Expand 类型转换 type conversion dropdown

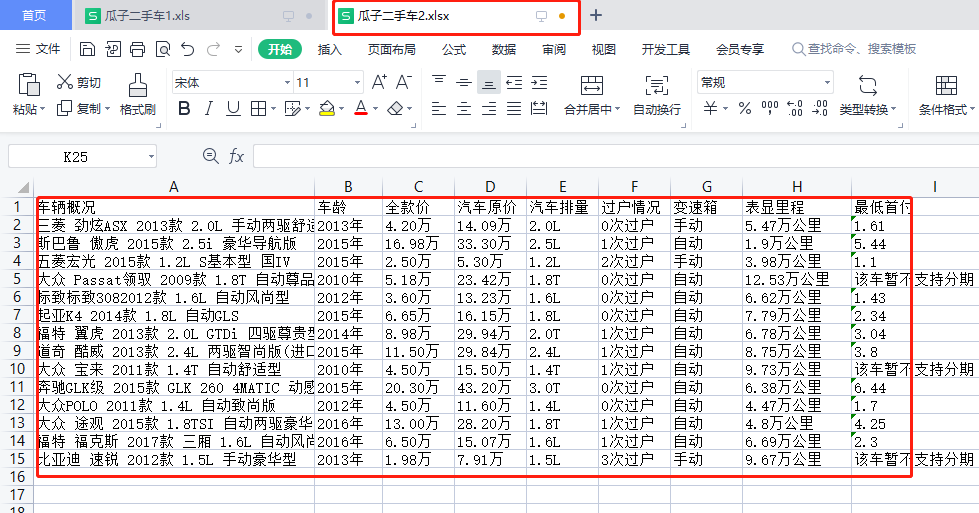tap(893, 109)
